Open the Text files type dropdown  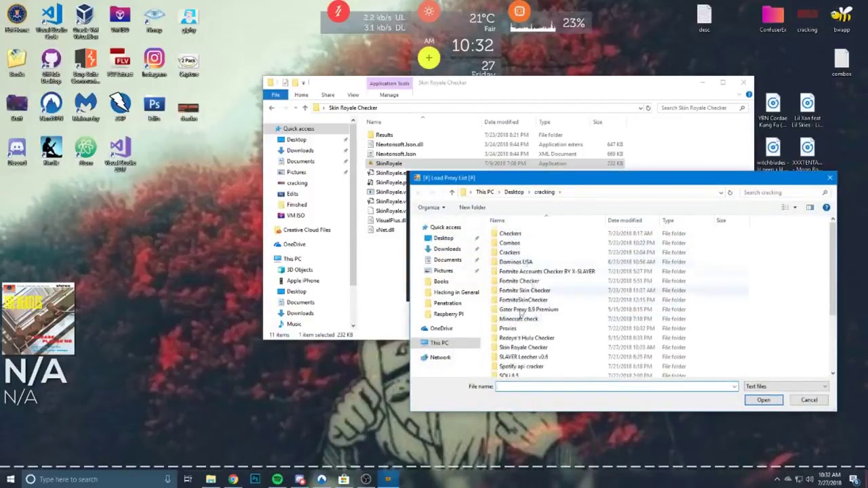[x=786, y=386]
